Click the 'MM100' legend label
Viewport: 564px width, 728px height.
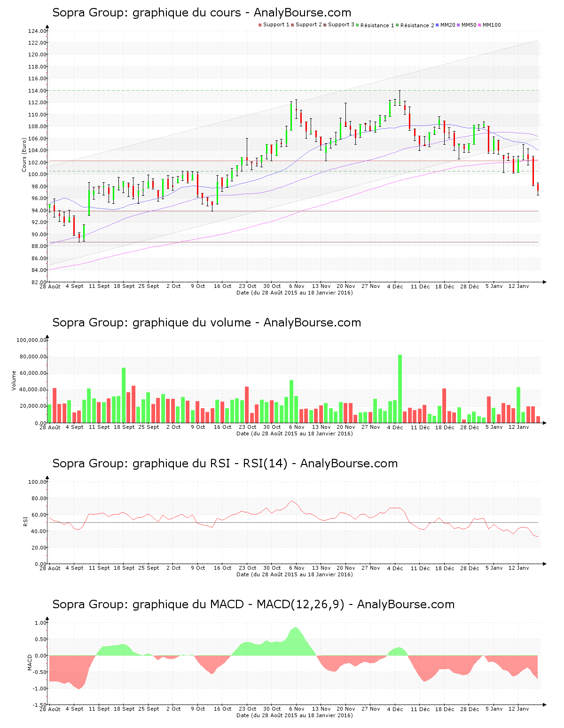[492, 25]
